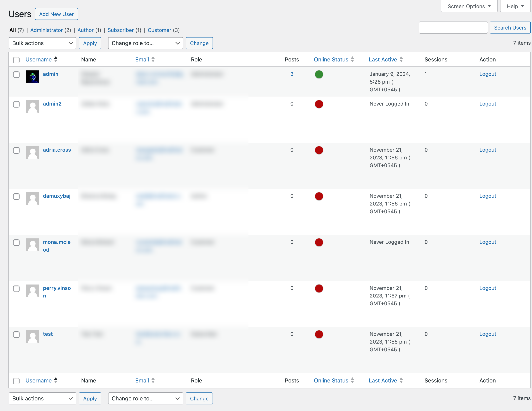Filter users by Administrator role
Image resolution: width=532 pixels, height=411 pixels.
coord(46,30)
